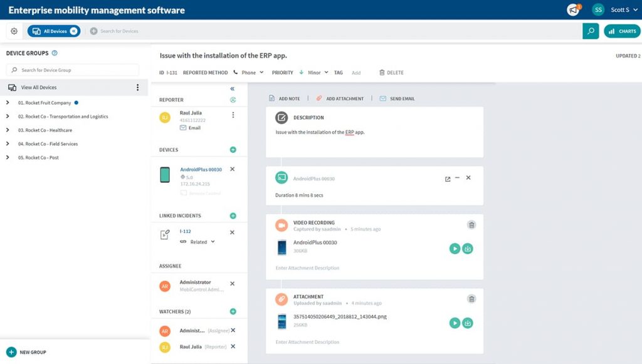
Task: Open the search magnifier in the top bar
Action: (590, 30)
